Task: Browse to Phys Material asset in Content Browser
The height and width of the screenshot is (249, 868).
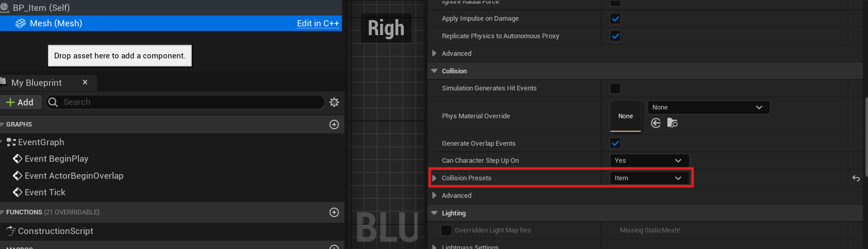Action: coord(672,123)
